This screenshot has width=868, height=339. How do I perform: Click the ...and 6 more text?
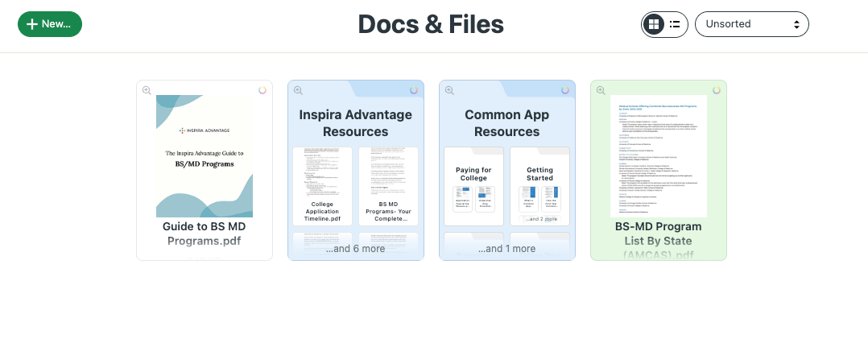point(355,249)
